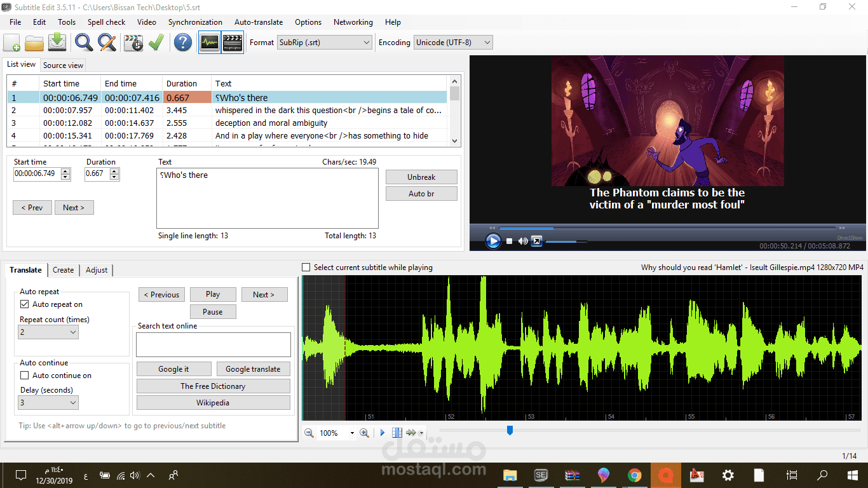The image size is (868, 488).
Task: Open Windows Settings gear in taskbar
Action: 728,475
